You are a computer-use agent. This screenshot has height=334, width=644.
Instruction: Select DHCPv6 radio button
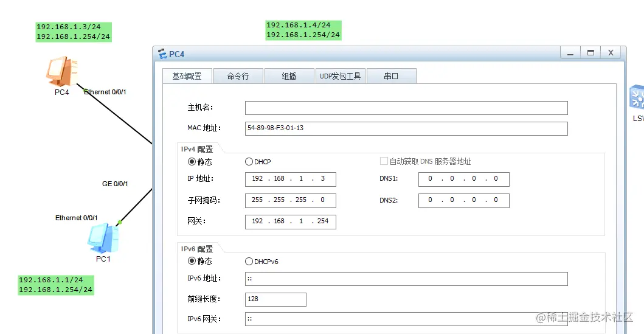click(x=249, y=261)
